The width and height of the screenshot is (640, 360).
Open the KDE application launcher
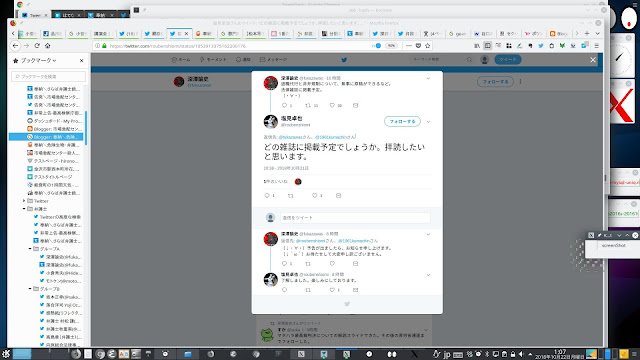[x=6, y=353]
